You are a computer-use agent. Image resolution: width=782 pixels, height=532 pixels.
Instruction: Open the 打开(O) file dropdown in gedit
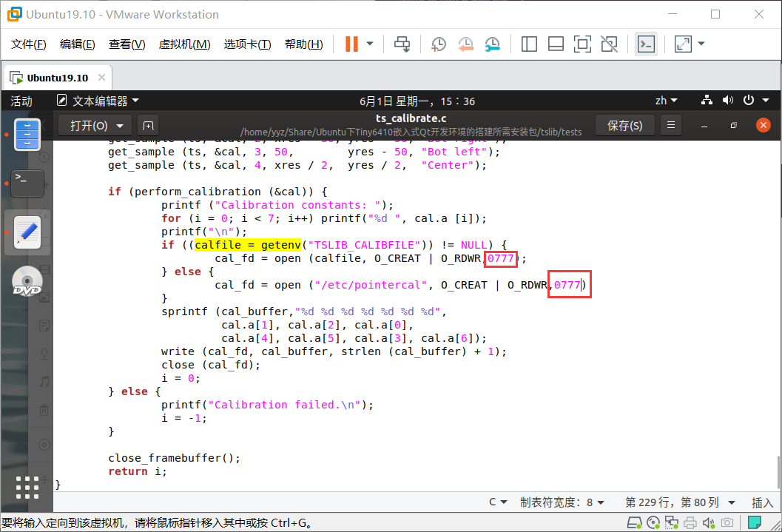point(94,125)
